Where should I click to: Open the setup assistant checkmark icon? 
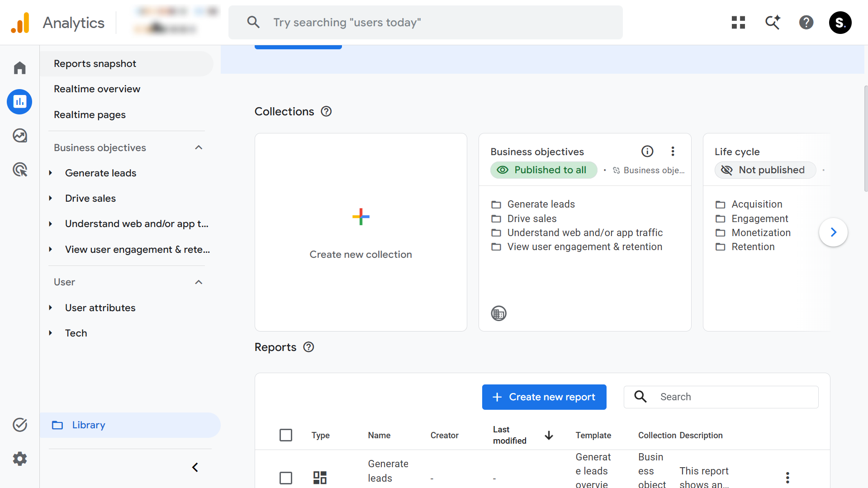(x=19, y=425)
